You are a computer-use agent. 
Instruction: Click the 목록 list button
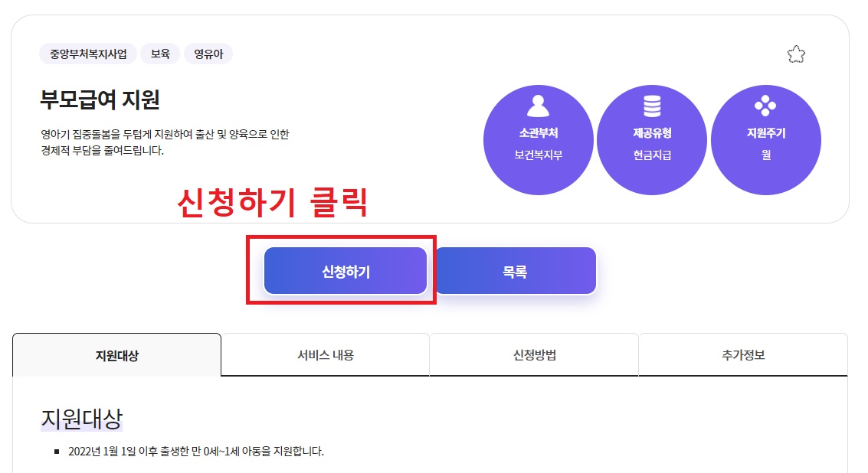516,270
